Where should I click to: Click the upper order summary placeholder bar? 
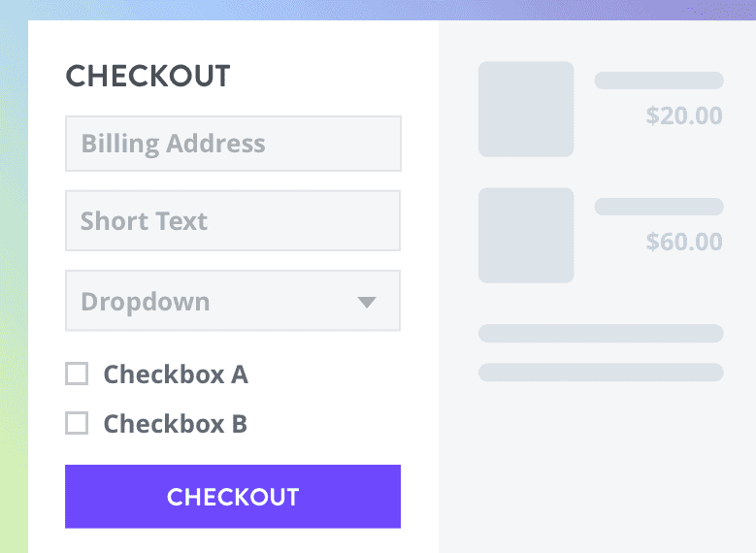[601, 334]
